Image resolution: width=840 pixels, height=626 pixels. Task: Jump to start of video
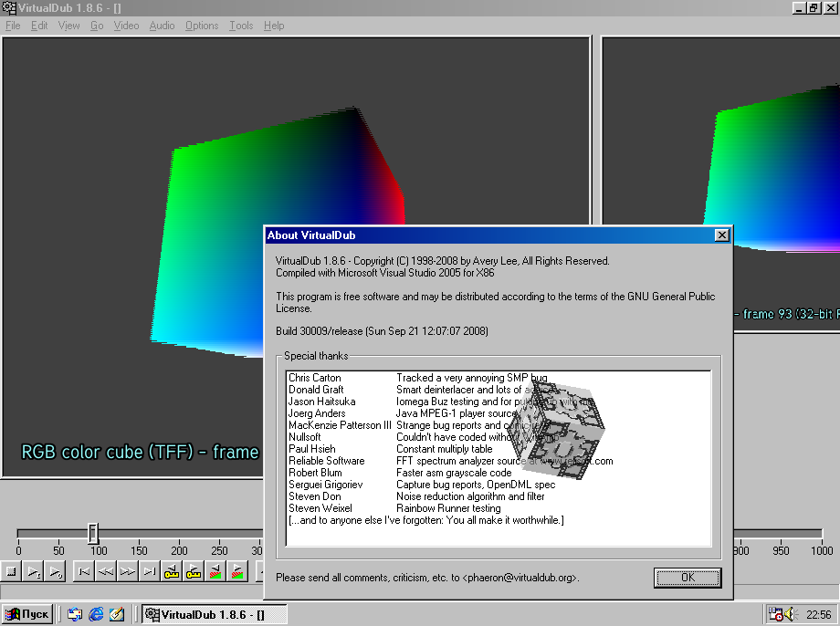(83, 572)
